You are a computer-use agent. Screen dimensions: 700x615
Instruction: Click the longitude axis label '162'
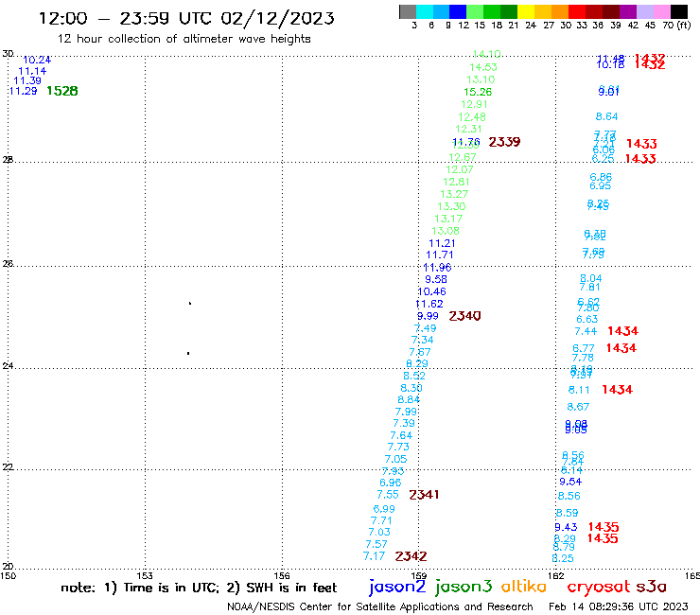coord(556,576)
